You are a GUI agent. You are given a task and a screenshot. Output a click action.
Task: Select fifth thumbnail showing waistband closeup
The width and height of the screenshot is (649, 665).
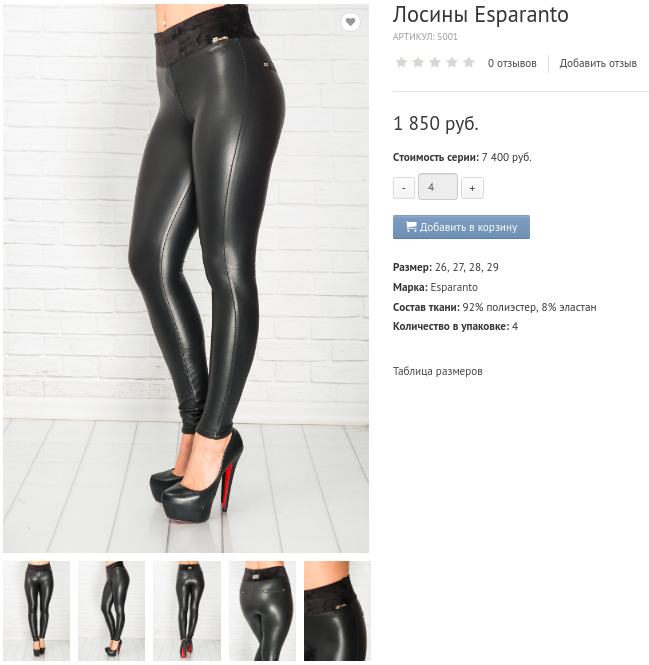pyautogui.click(x=337, y=611)
